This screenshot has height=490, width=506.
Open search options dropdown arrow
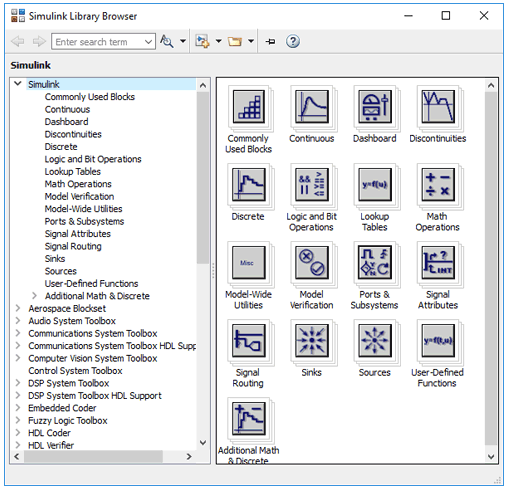tap(183, 41)
